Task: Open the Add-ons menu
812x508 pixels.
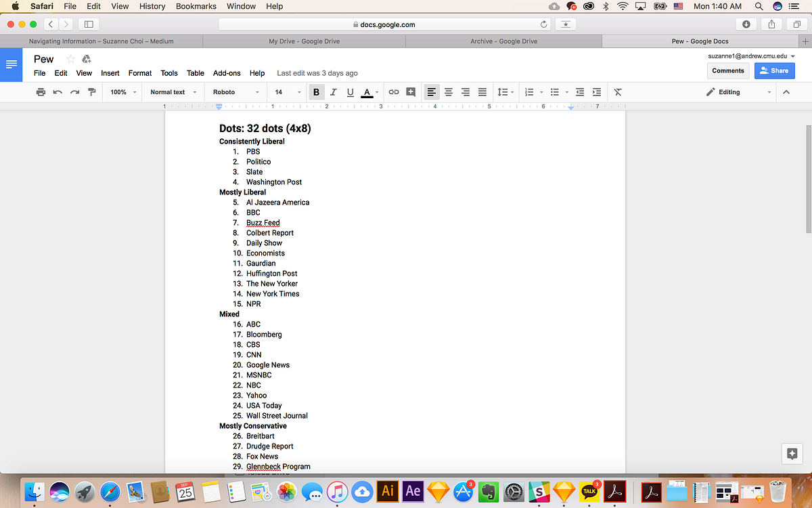Action: pyautogui.click(x=227, y=73)
